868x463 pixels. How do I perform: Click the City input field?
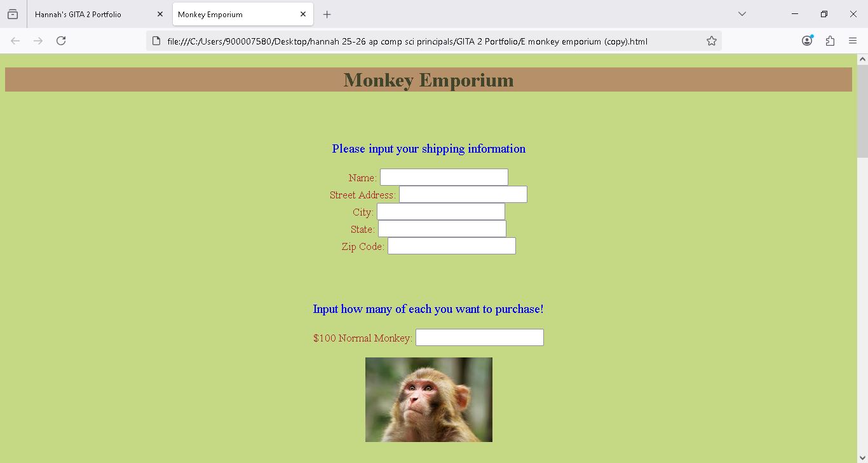click(440, 212)
